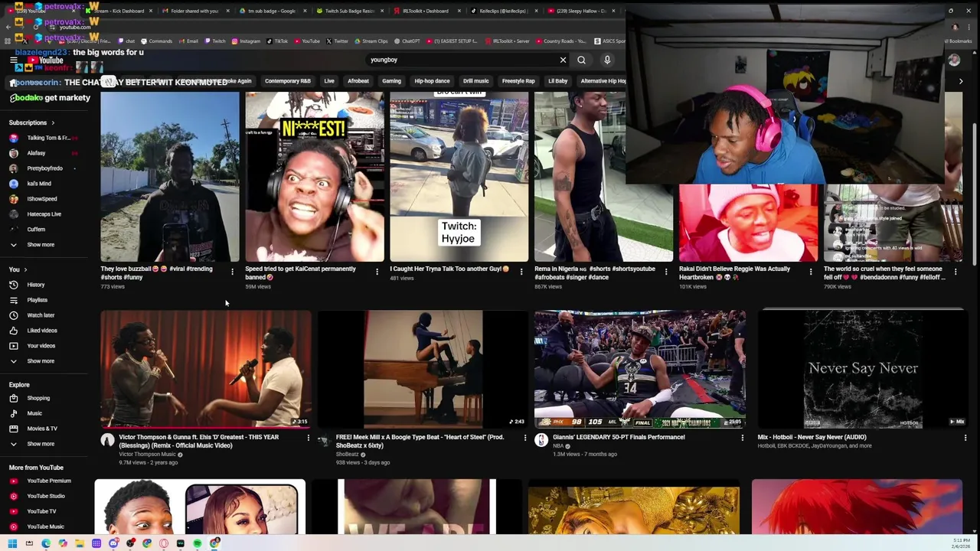980x551 pixels.
Task: Launch Microsoft Edge from taskbar
Action: (x=46, y=543)
